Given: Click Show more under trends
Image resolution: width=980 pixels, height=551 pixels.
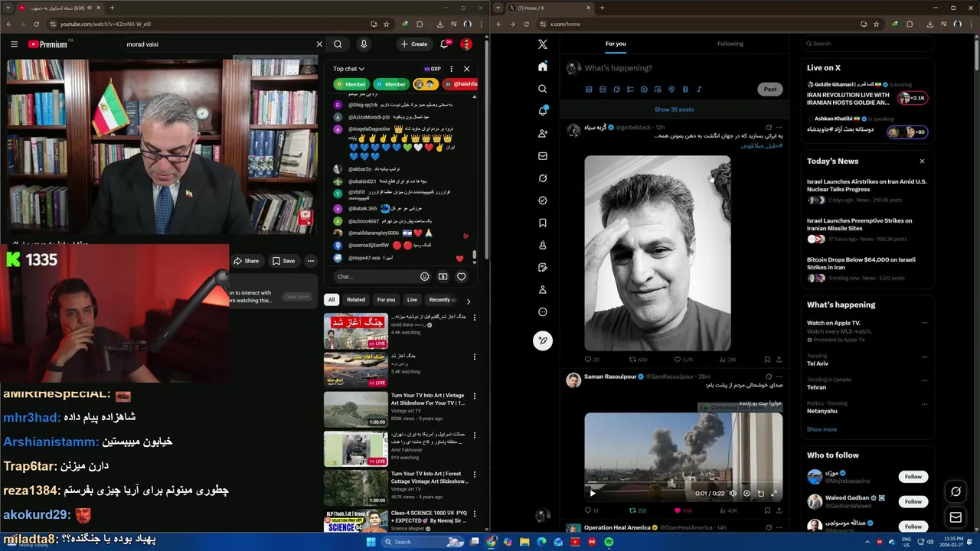Looking at the screenshot, I should (822, 429).
